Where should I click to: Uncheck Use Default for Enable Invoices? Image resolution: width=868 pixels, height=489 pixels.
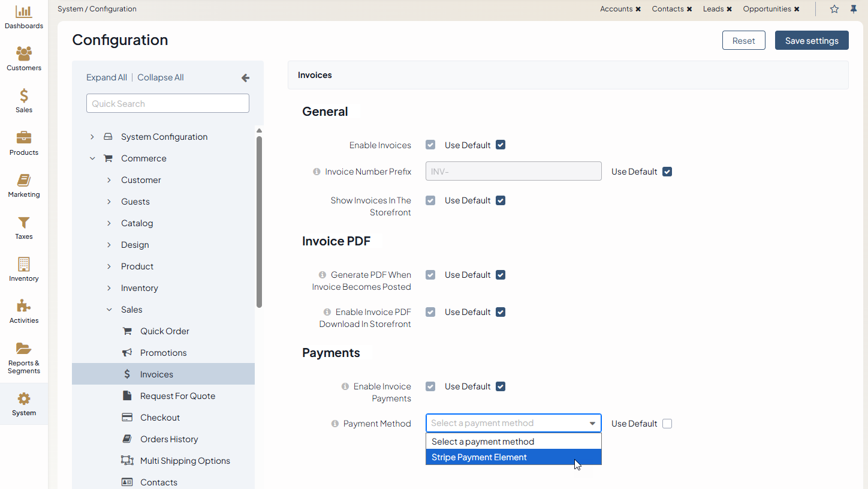click(501, 145)
